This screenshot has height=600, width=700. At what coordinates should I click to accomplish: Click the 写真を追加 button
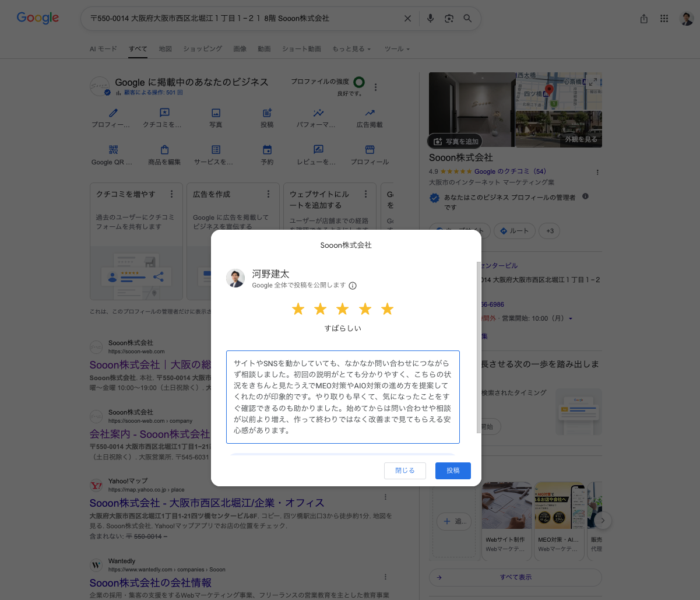pyautogui.click(x=455, y=141)
